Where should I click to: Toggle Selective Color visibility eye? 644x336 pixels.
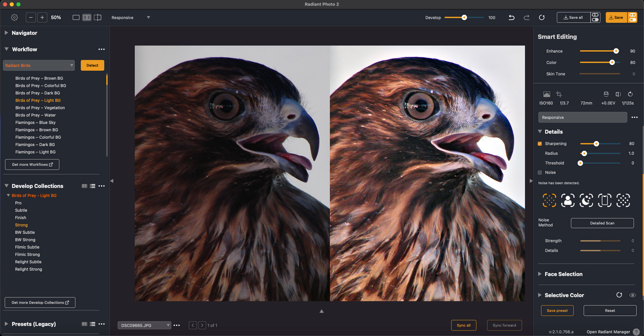click(x=632, y=295)
